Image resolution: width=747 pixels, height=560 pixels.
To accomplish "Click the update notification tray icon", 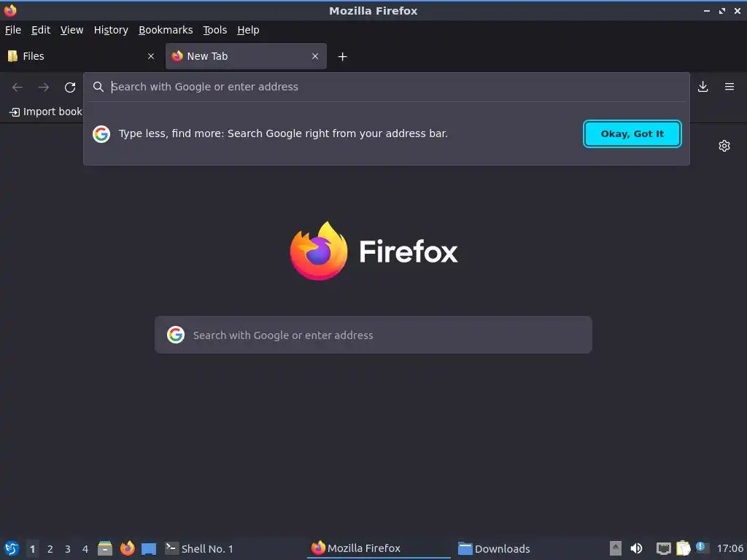I will (701, 547).
